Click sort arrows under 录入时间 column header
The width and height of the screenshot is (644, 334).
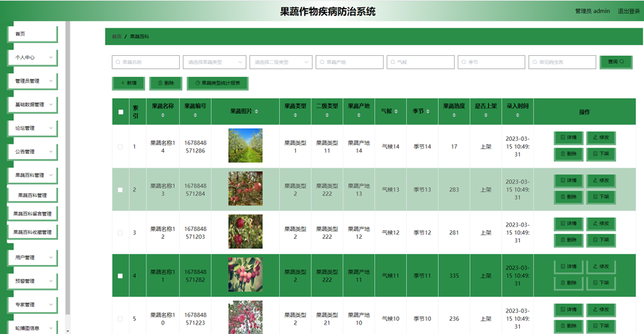pyautogui.click(x=518, y=115)
